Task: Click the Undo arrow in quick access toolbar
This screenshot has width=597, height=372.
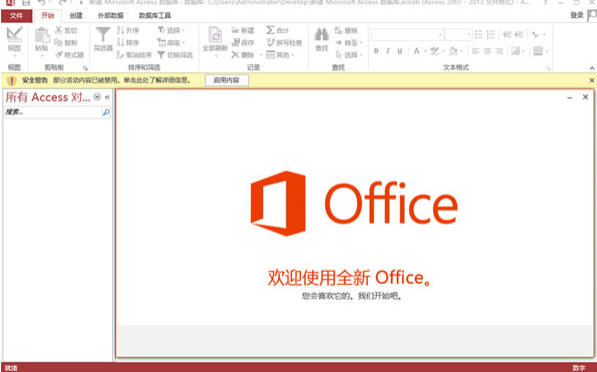Action: coord(42,3)
